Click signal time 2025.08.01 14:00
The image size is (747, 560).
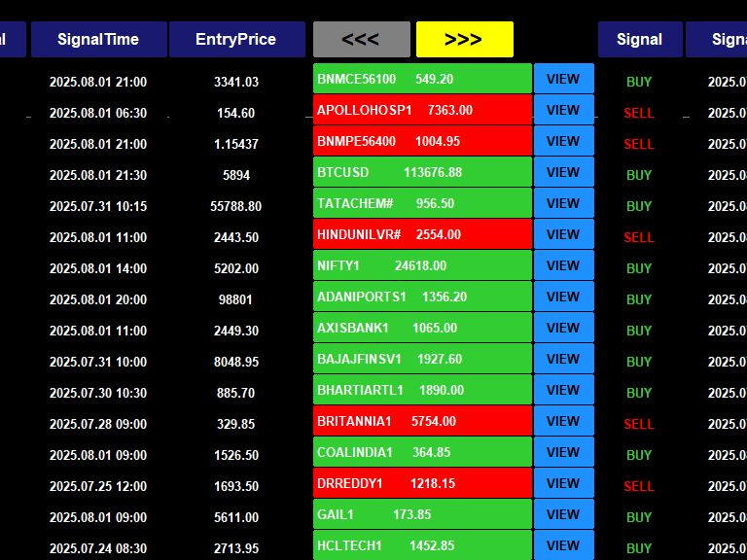[98, 268]
